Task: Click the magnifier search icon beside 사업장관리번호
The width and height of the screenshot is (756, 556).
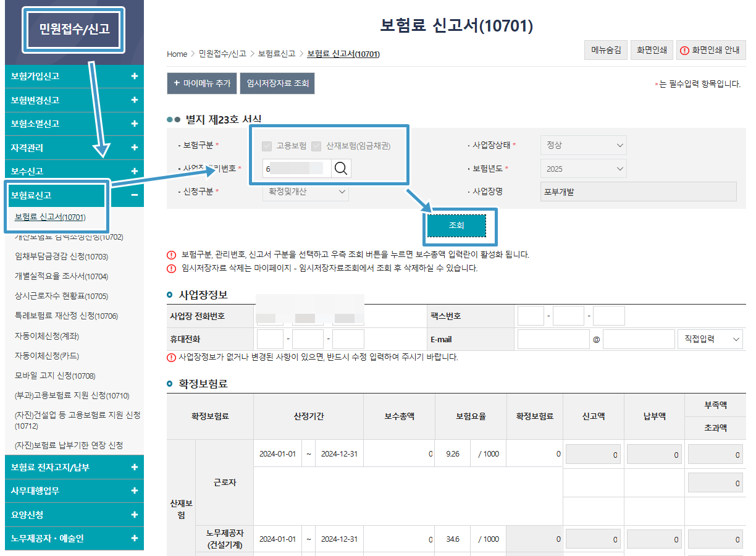Action: point(341,168)
